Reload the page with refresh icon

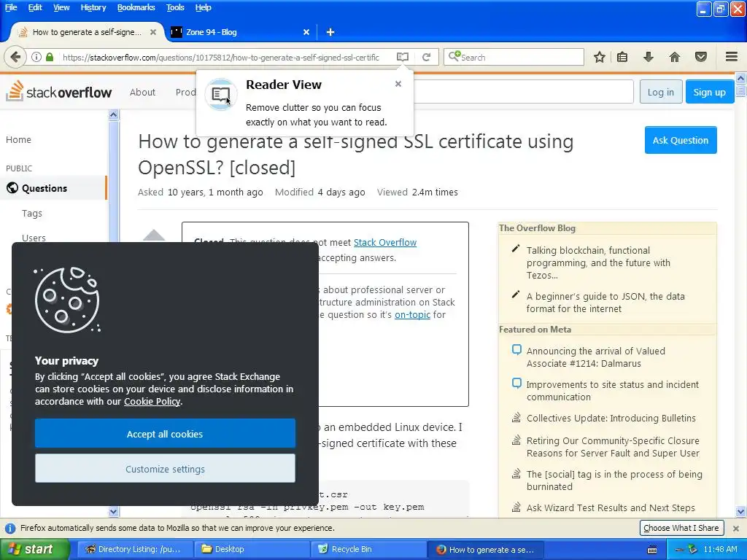[x=426, y=57]
